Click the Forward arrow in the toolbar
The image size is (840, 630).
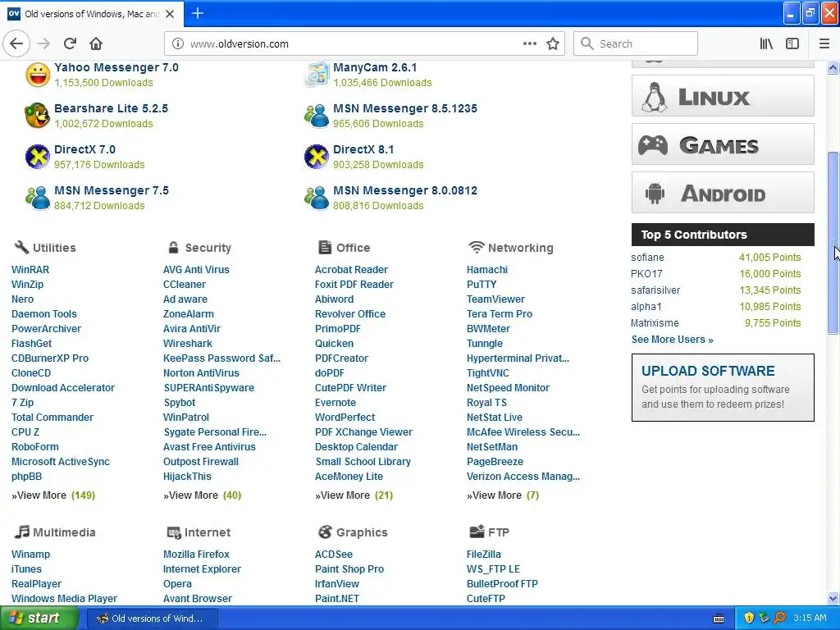coord(43,43)
